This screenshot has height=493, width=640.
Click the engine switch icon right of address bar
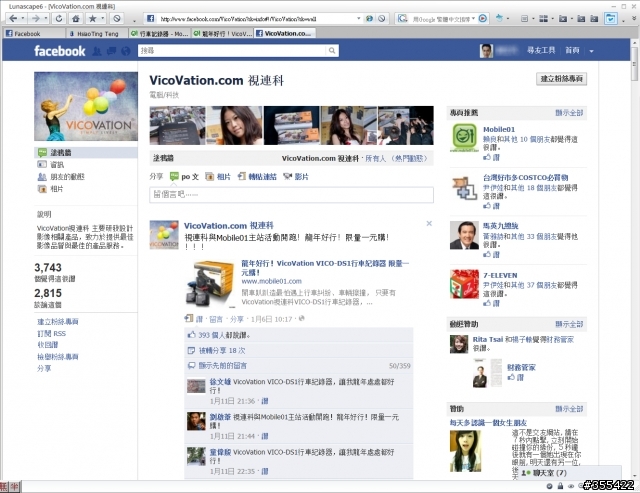[369, 18]
